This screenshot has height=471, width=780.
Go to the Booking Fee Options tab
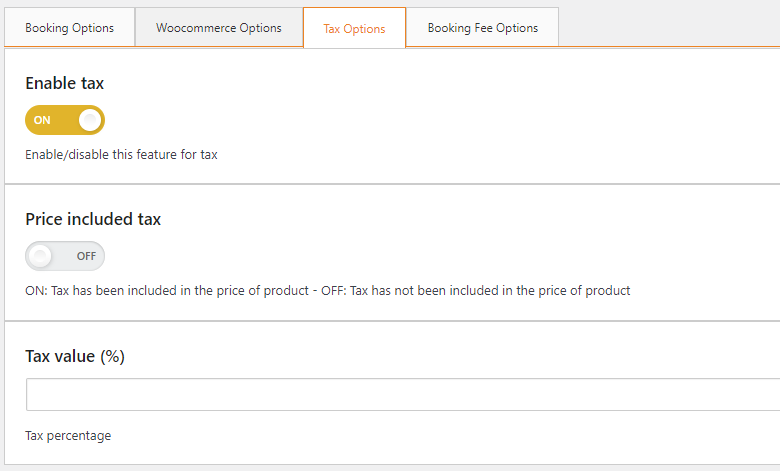483,27
